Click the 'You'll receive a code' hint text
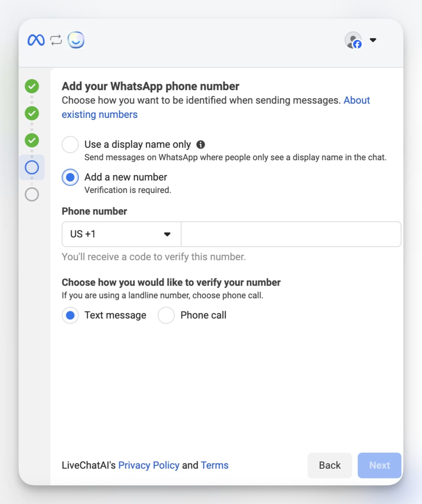 tap(153, 257)
